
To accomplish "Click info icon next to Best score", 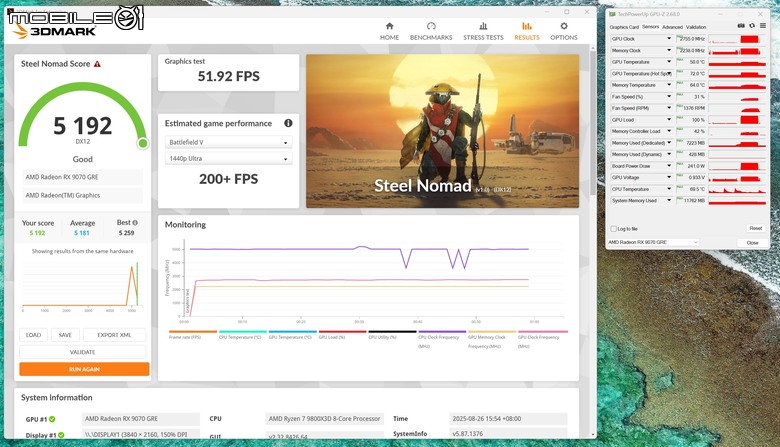I will [x=135, y=223].
